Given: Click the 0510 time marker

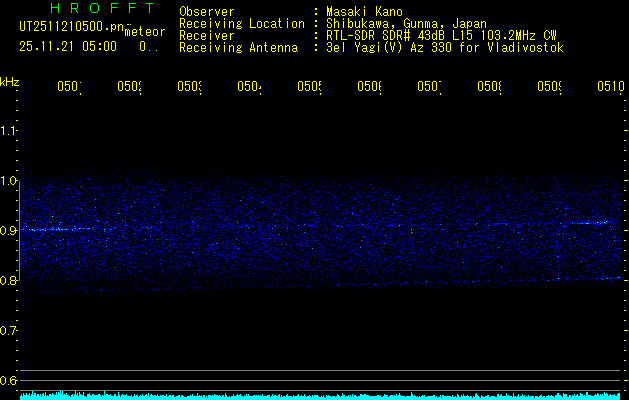Looking at the screenshot, I should pyautogui.click(x=609, y=87).
